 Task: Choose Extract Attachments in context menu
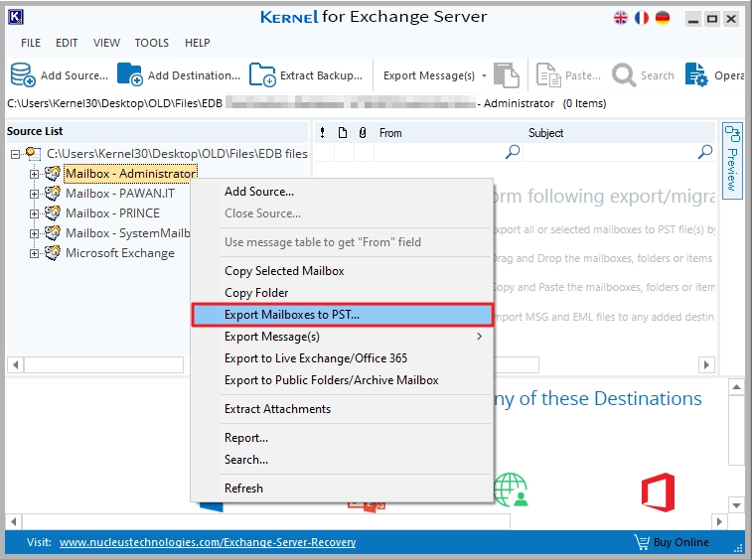coord(342,409)
